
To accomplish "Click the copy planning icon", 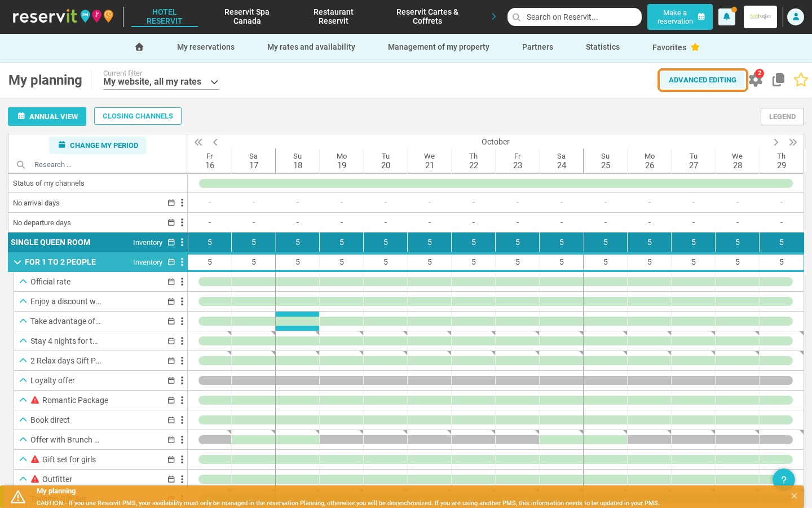I will click(778, 80).
